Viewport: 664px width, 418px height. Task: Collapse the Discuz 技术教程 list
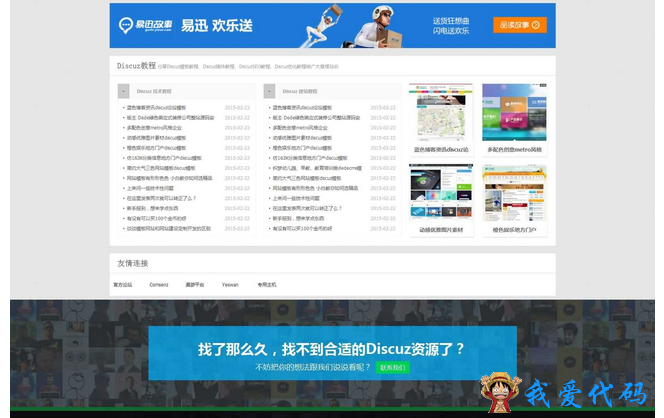[123, 91]
